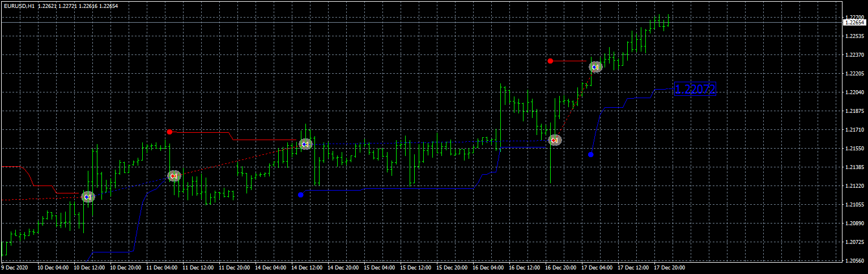The width and height of the screenshot is (868, 274).
Task: Click the 14 Dec 04:00 time axis label
Action: tap(270, 267)
